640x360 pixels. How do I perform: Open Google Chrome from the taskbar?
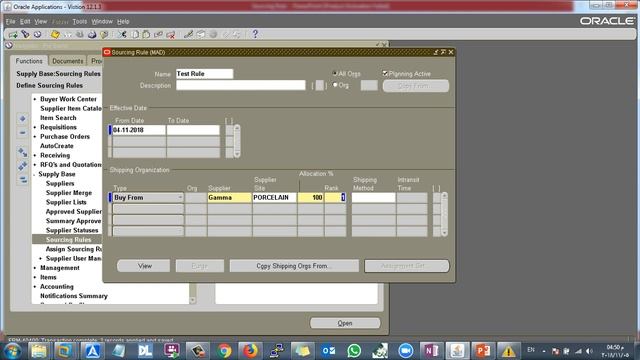coord(224,351)
